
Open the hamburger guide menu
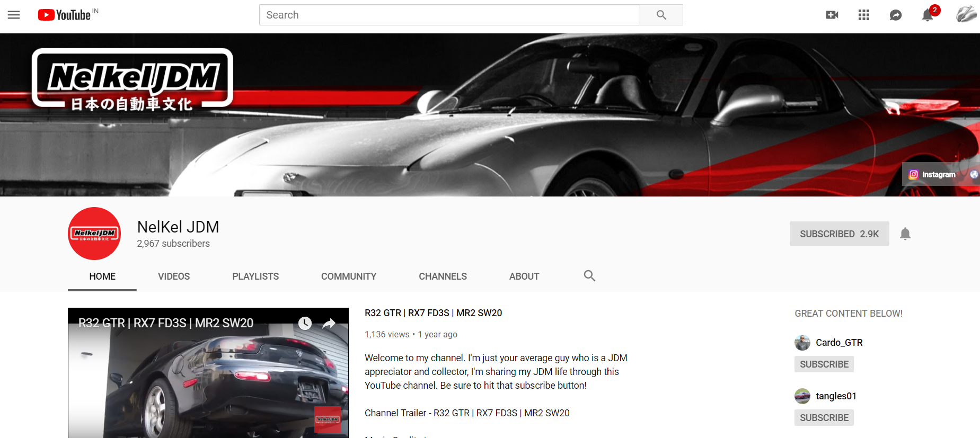[14, 15]
